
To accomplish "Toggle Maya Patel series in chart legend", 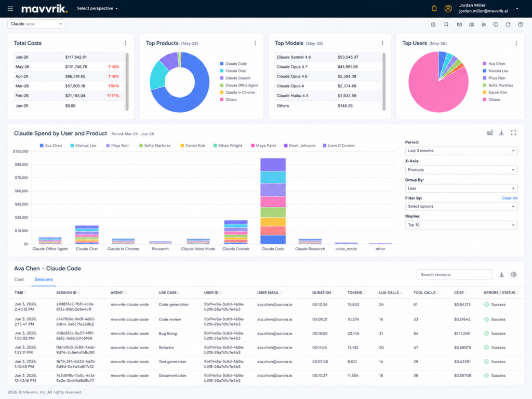I will coord(263,145).
